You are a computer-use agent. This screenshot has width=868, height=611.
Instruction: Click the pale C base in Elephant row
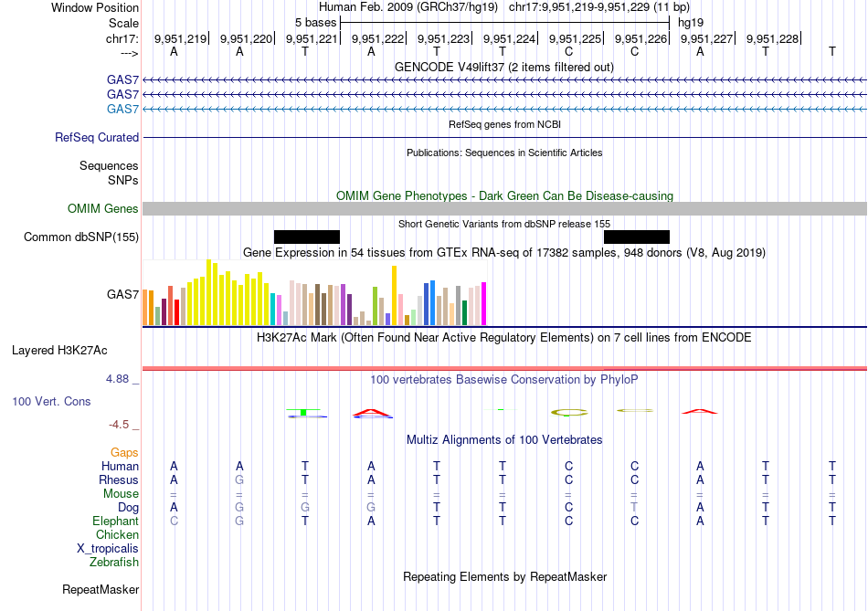(x=174, y=521)
